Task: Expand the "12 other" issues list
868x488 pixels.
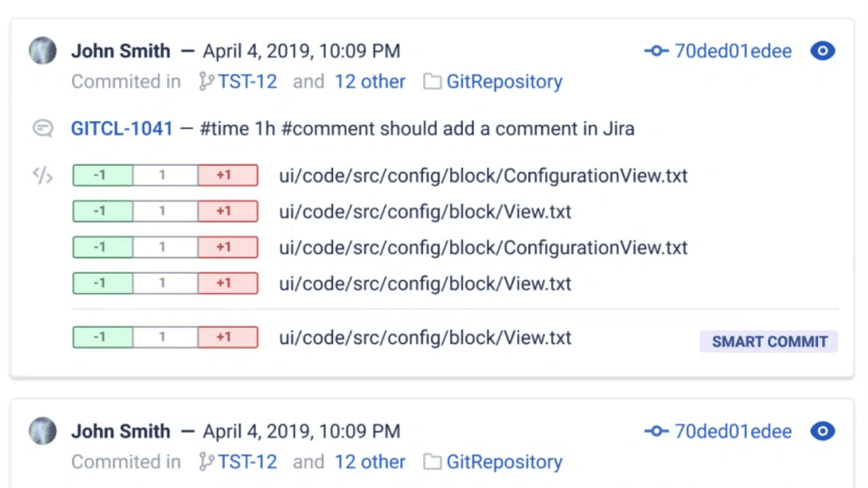Action: coord(370,81)
